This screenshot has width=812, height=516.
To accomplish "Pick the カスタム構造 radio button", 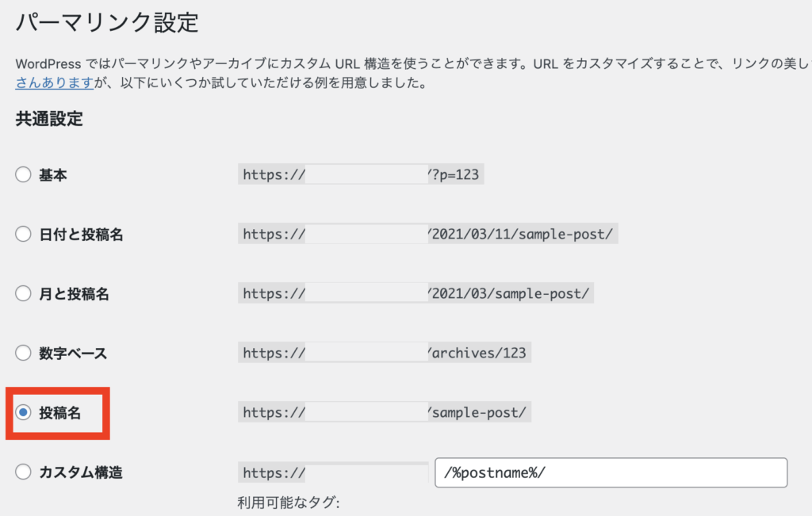I will tap(23, 472).
